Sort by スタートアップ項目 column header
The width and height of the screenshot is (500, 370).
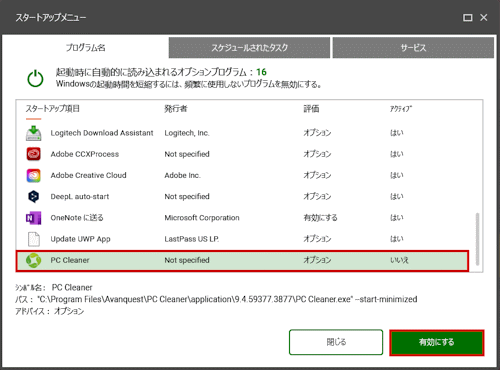tap(52, 109)
